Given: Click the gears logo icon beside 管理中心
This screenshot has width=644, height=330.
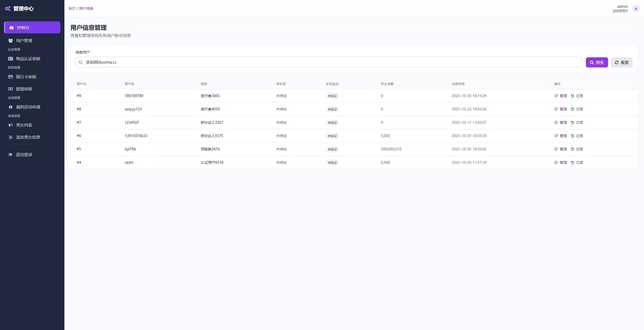Looking at the screenshot, I should click(8, 9).
